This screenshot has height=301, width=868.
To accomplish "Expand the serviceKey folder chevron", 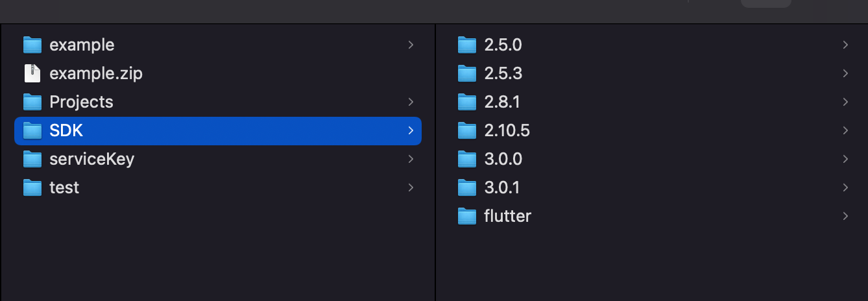I will [x=410, y=159].
